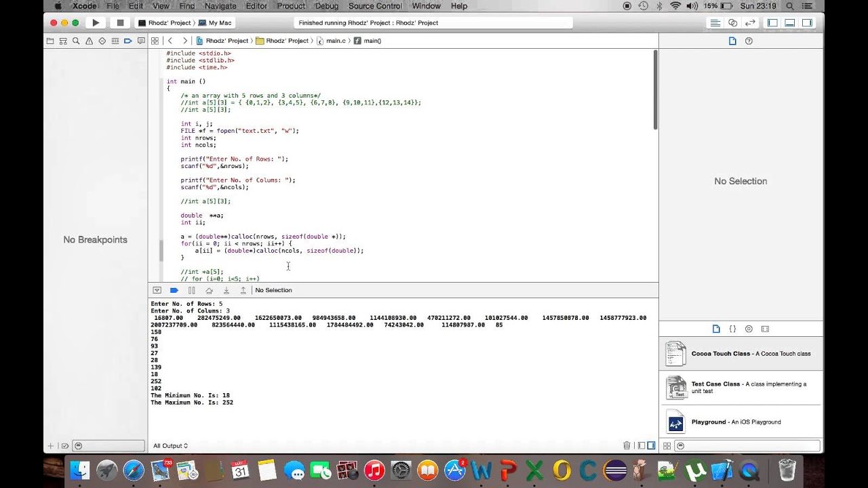
Task: Open Finder from the Dock
Action: 80,470
